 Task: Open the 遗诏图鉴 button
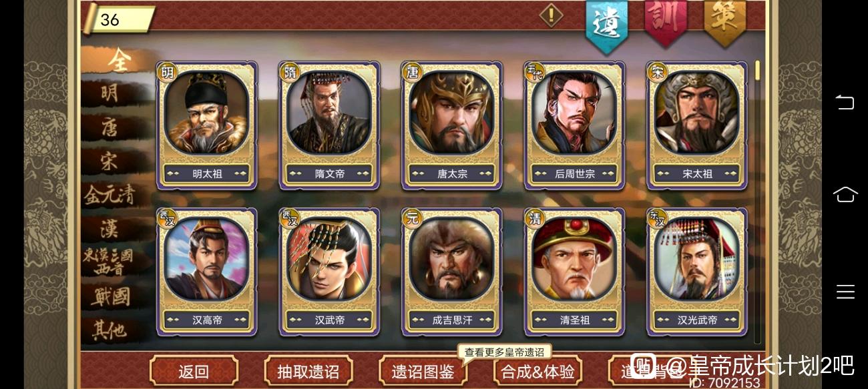coord(423,371)
